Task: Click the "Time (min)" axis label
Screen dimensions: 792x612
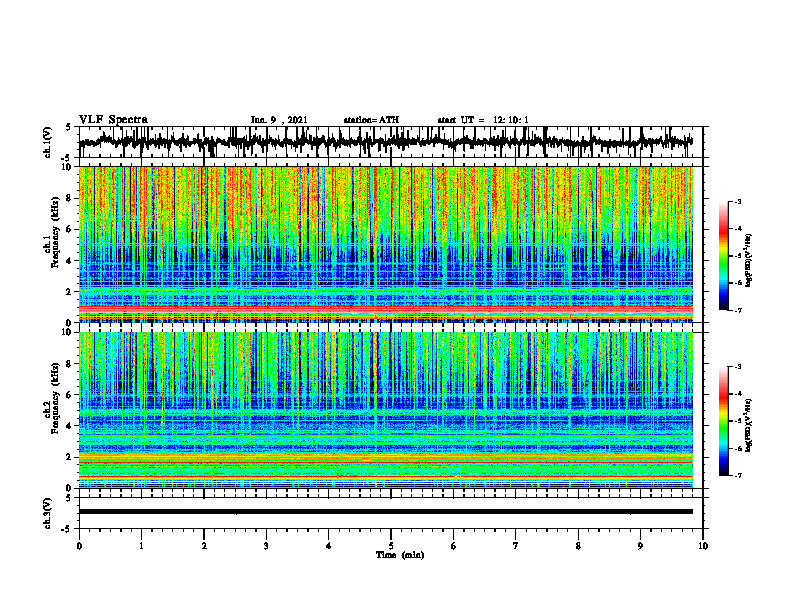Action: coord(400,555)
